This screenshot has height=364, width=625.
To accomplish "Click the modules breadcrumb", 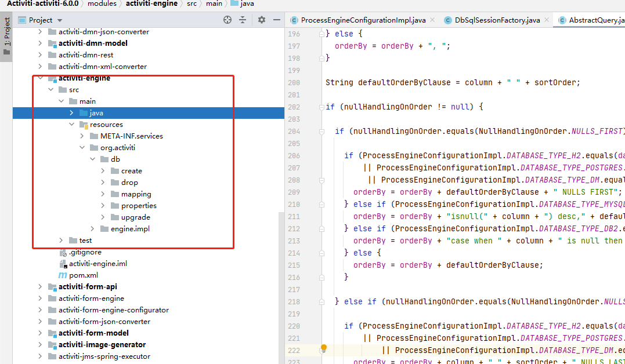I will pos(102,3).
